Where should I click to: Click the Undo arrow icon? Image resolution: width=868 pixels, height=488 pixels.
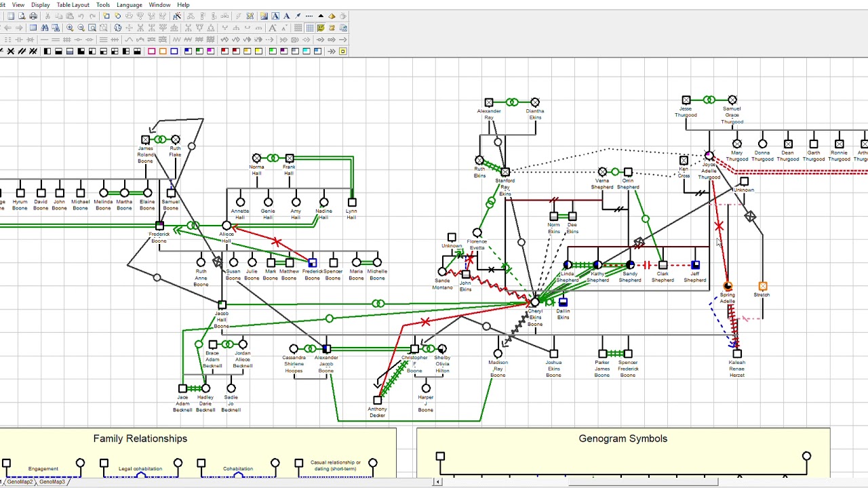point(81,16)
